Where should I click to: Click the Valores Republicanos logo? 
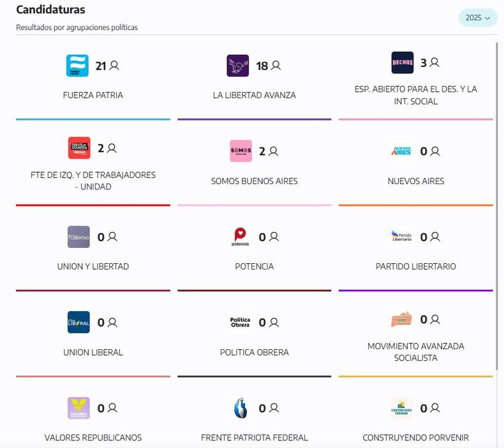pos(78,408)
